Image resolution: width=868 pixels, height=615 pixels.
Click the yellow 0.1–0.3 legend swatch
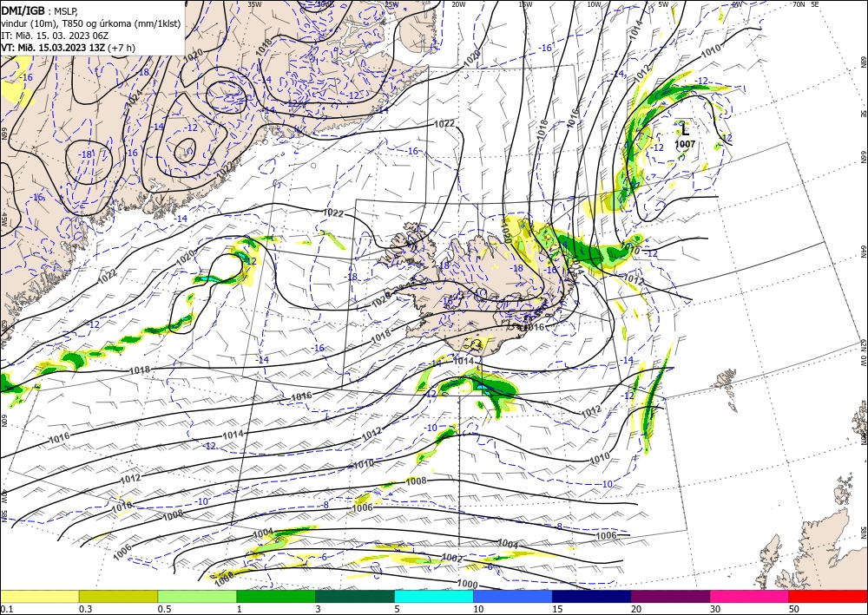click(39, 596)
